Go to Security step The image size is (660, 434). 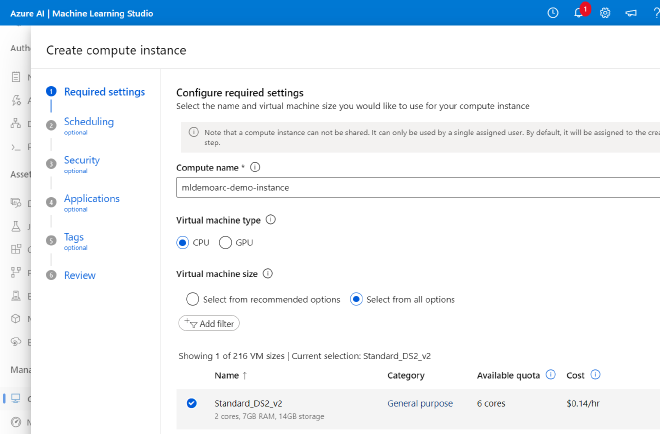point(82,160)
